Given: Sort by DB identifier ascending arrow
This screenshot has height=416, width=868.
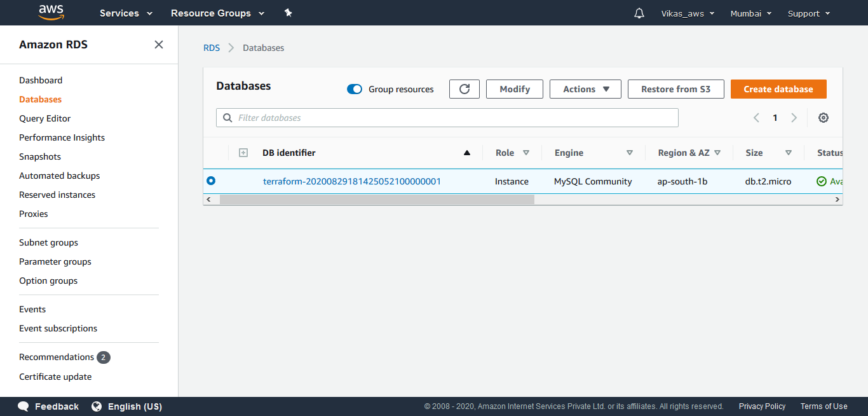Looking at the screenshot, I should [x=467, y=153].
